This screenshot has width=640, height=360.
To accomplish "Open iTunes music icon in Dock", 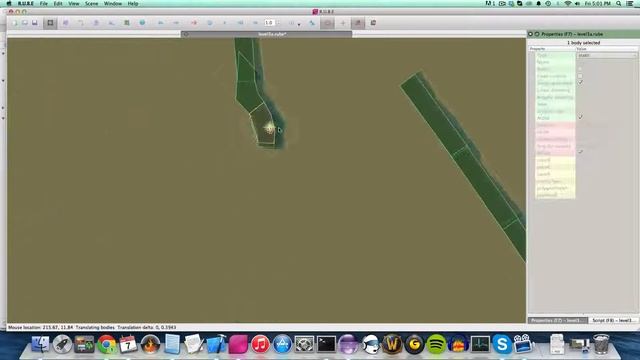I will coord(260,344).
